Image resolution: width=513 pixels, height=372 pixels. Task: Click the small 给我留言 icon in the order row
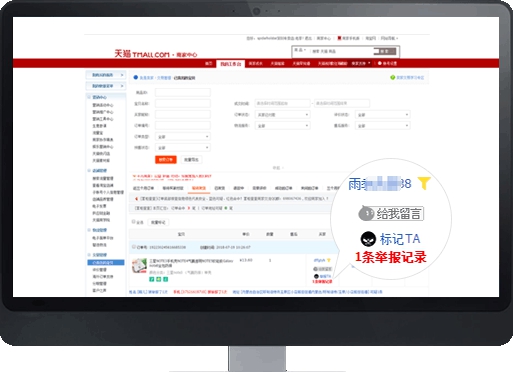pos(323,269)
